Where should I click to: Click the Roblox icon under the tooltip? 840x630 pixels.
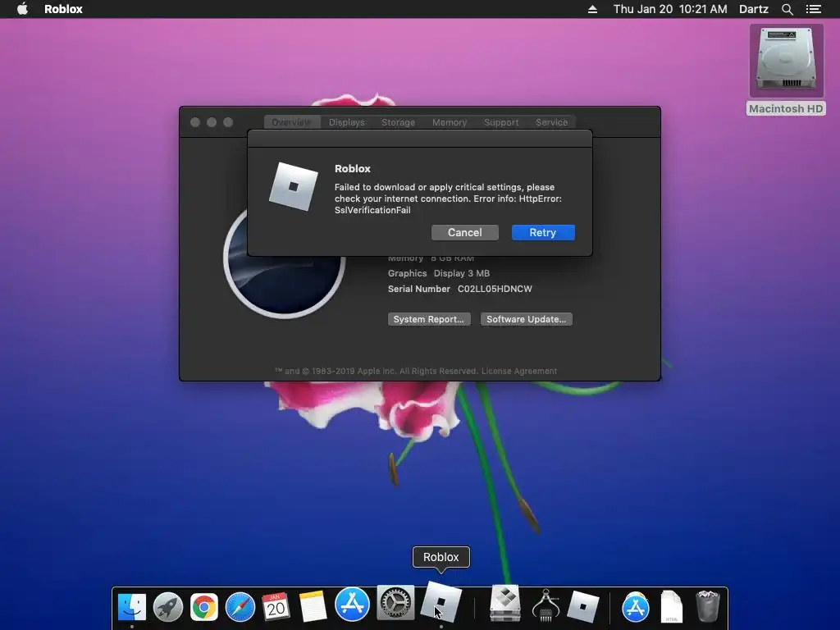pos(441,602)
